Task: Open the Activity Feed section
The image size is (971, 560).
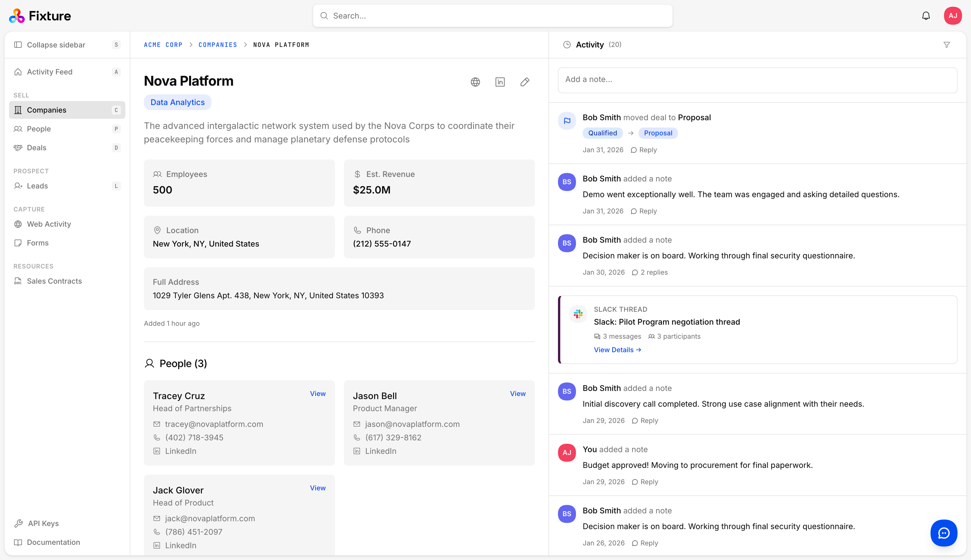Action: click(x=49, y=72)
